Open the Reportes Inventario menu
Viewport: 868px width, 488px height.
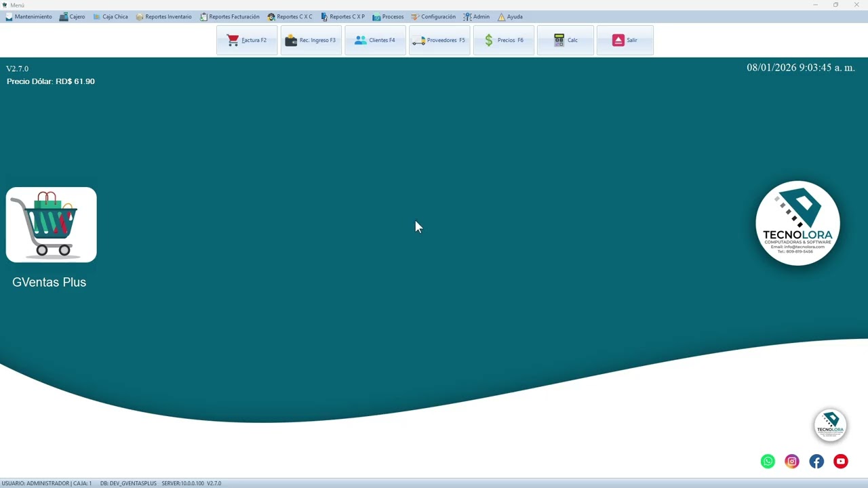[x=163, y=17]
